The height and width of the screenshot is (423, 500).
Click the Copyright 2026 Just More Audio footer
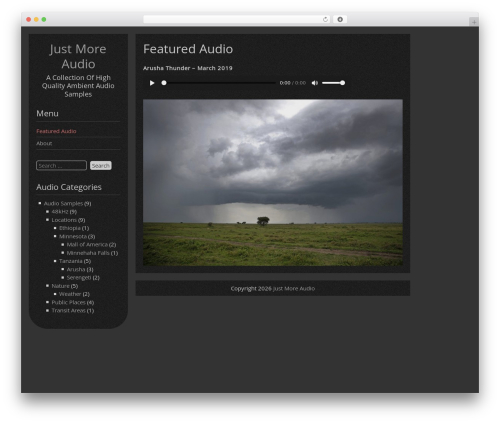273,289
